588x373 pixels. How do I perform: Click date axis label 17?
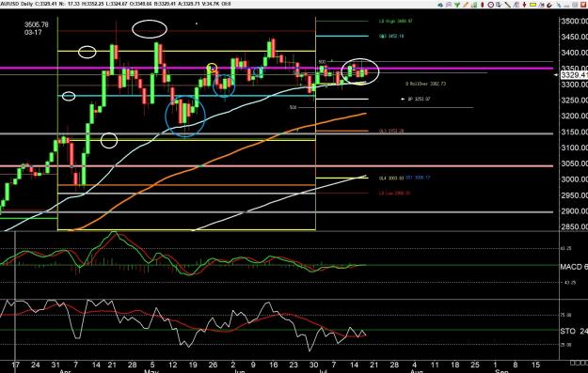click(x=15, y=365)
